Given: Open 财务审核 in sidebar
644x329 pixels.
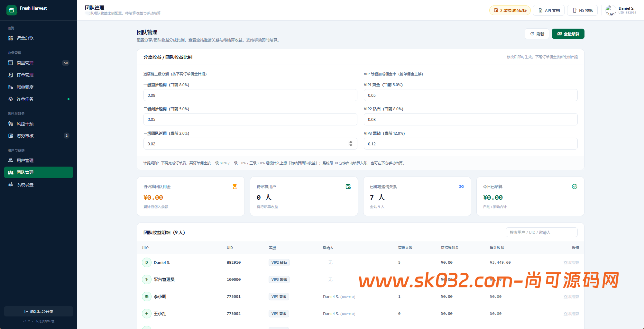Looking at the screenshot, I should pyautogui.click(x=39, y=136).
